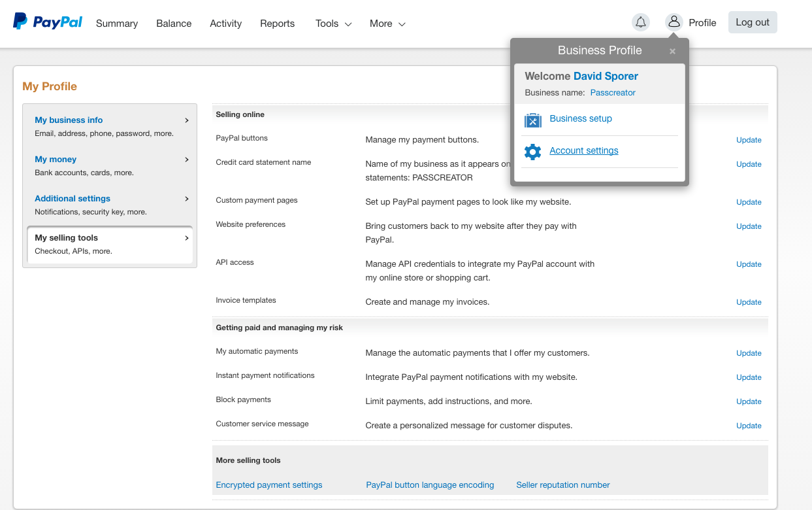The height and width of the screenshot is (510, 812).
Task: Click the Profile person icon
Action: coord(674,22)
